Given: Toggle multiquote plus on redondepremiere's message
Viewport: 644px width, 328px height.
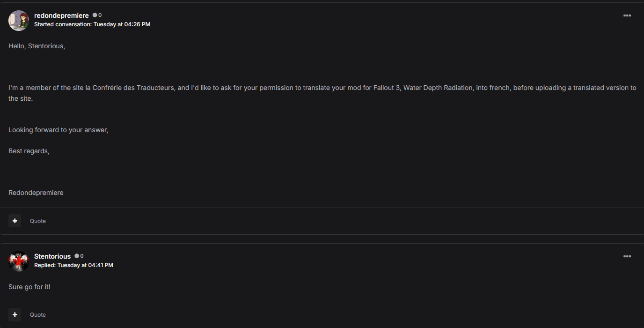Looking at the screenshot, I should click(x=15, y=221).
